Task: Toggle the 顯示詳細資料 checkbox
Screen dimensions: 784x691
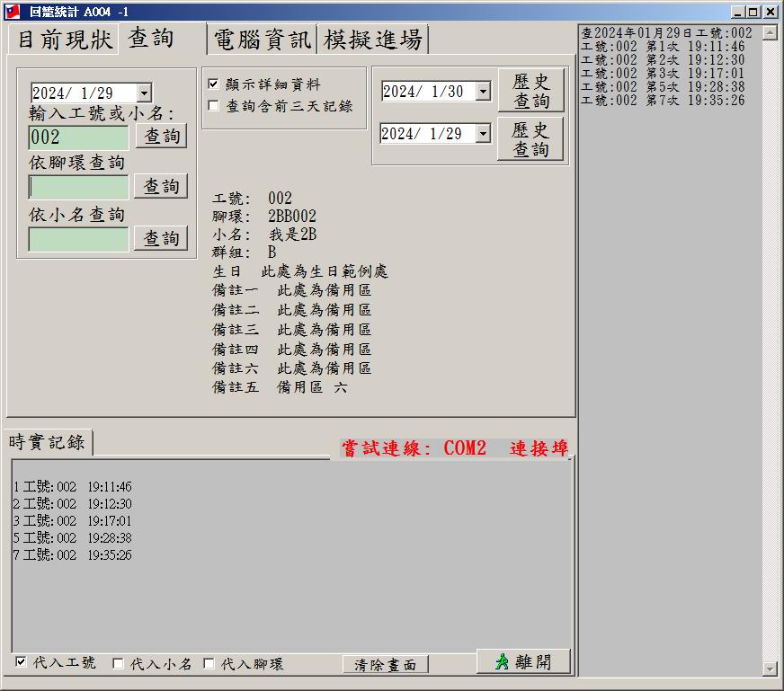Action: click(x=214, y=84)
